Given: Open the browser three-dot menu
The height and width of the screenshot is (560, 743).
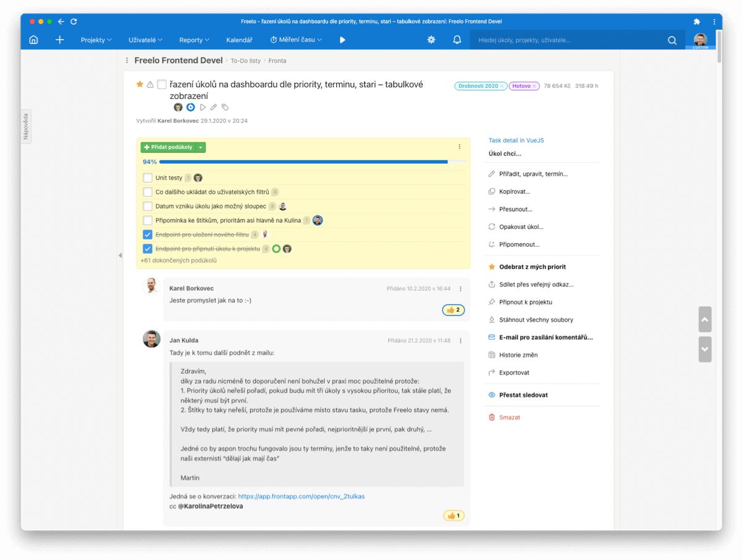Looking at the screenshot, I should (714, 21).
